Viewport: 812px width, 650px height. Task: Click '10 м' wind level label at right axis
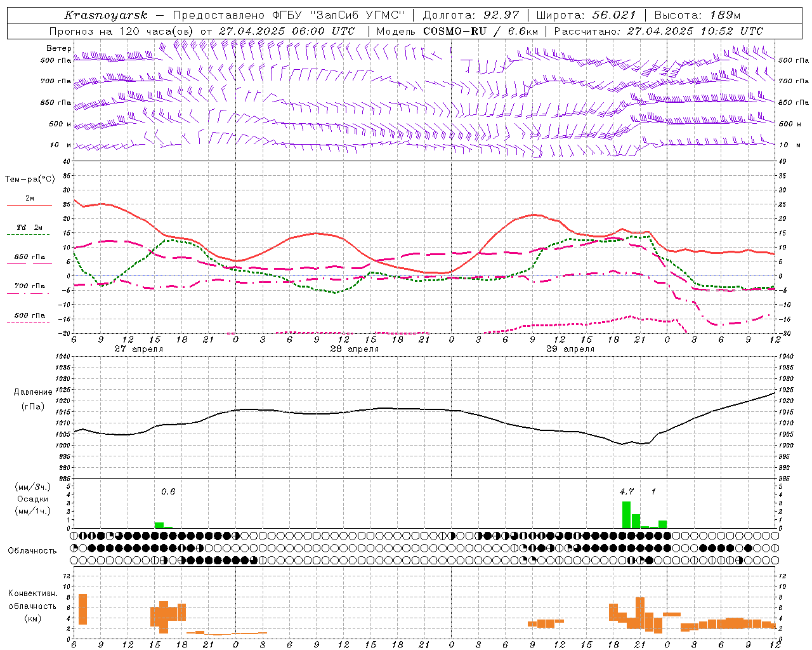[790, 145]
